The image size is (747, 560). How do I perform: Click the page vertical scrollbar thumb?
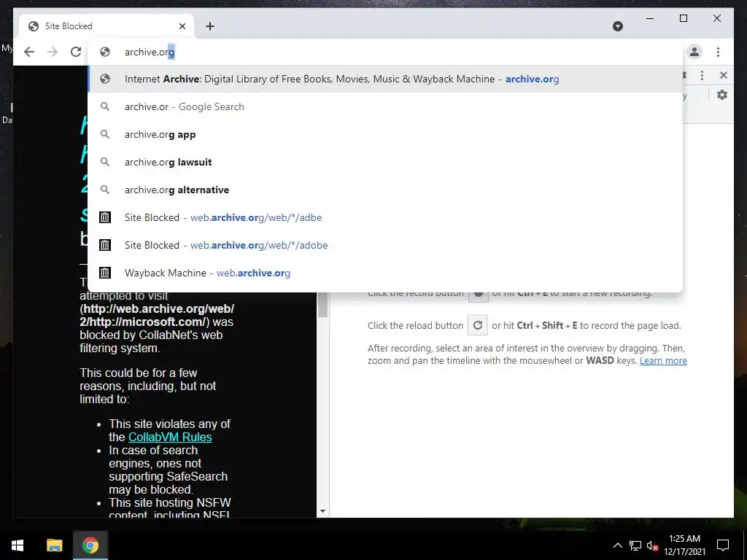tap(322, 305)
